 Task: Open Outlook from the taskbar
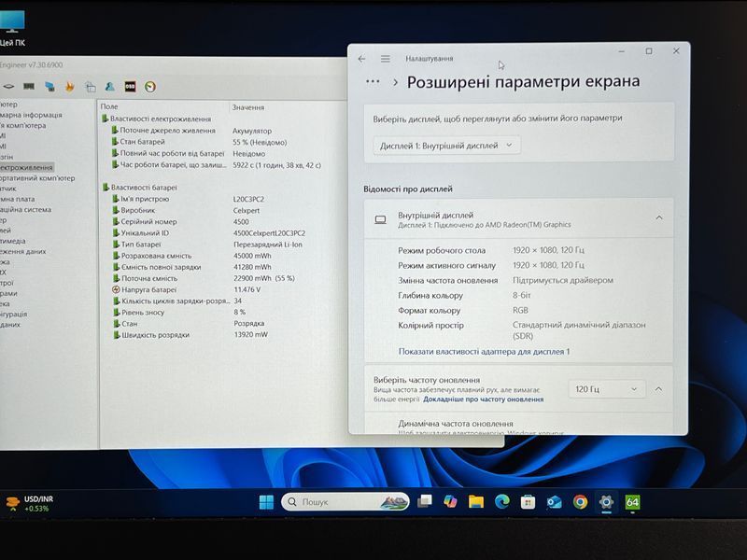554,502
